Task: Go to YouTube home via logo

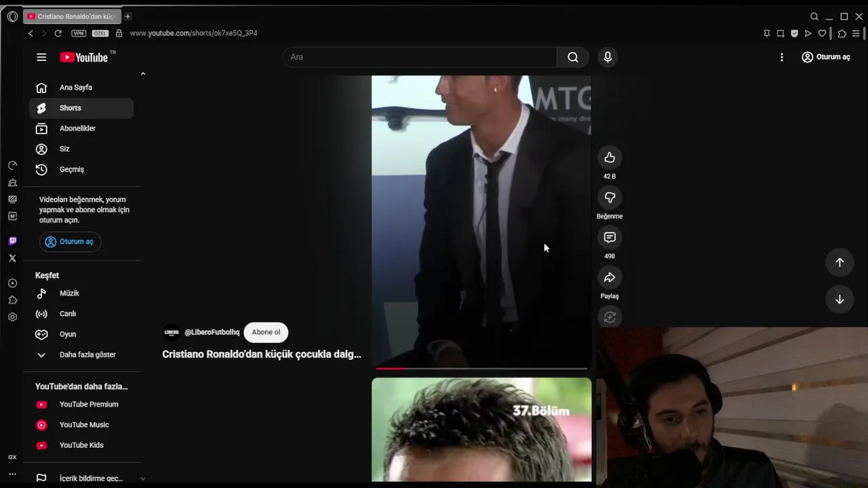Action: [x=83, y=58]
